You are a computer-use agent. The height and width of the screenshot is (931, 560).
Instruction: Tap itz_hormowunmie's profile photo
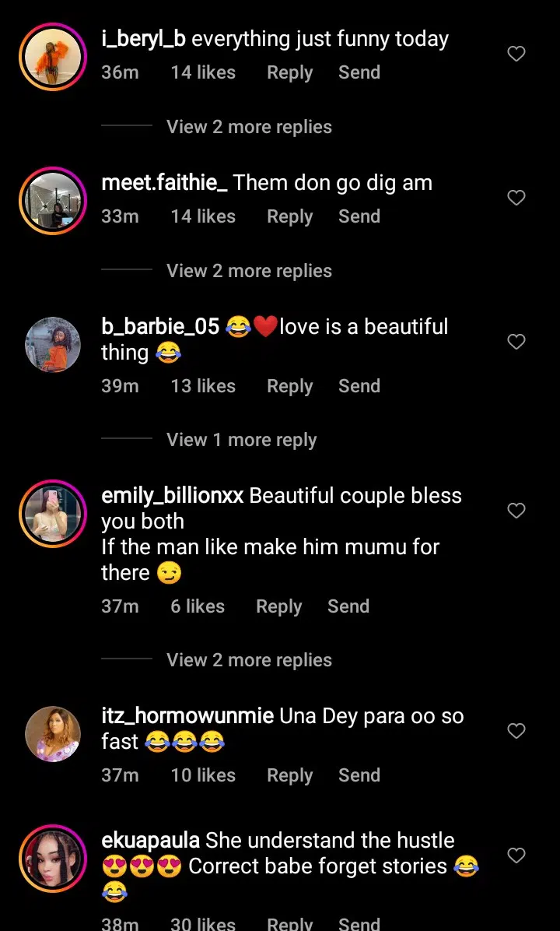53,733
